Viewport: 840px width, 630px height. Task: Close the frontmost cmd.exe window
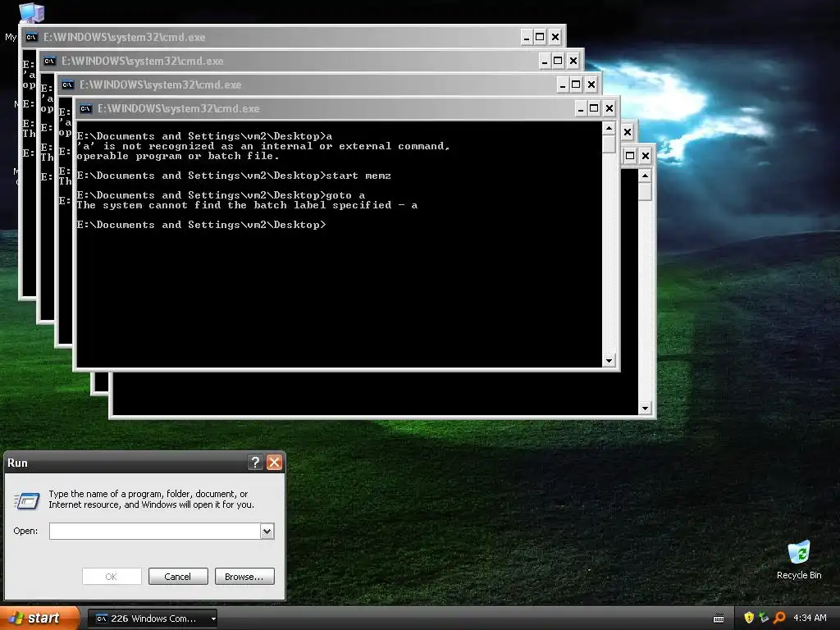pos(609,109)
